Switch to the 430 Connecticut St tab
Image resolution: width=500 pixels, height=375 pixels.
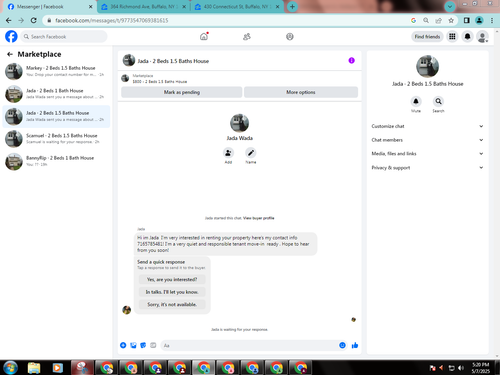pos(237,7)
